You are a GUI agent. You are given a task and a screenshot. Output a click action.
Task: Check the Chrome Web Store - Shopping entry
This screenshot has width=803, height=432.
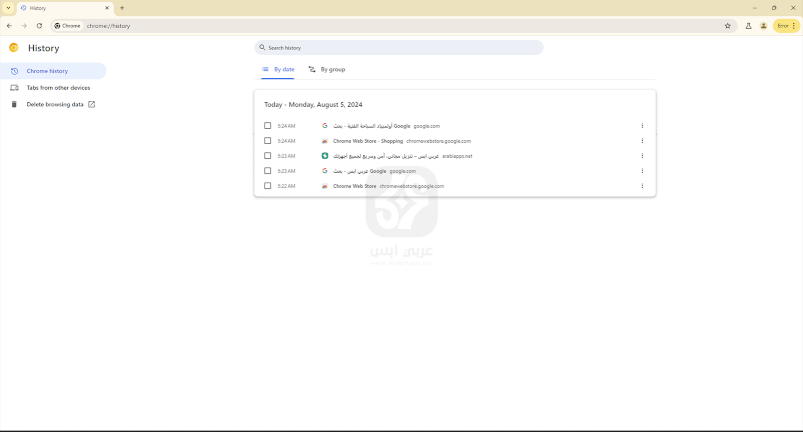267,141
